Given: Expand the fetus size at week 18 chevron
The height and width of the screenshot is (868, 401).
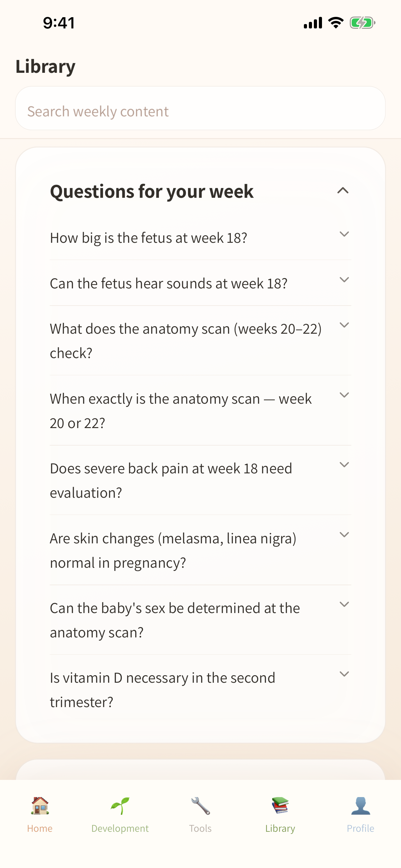Looking at the screenshot, I should click(x=344, y=234).
